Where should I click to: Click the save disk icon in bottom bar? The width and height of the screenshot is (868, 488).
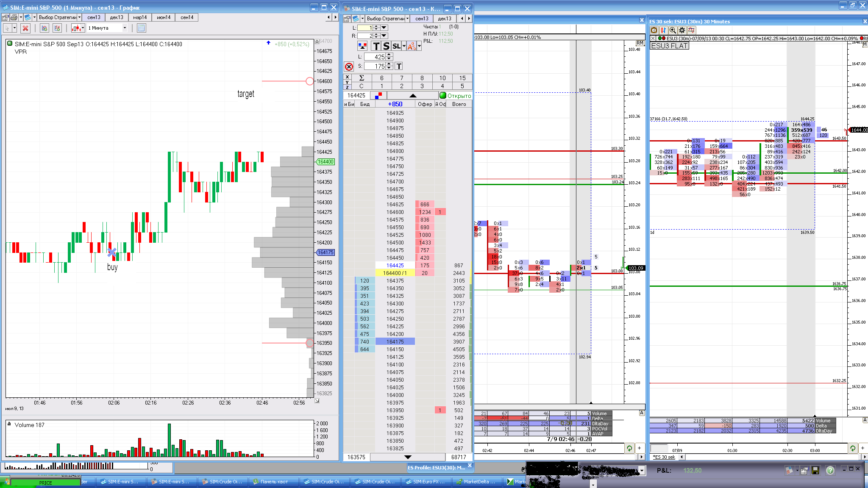tap(815, 471)
